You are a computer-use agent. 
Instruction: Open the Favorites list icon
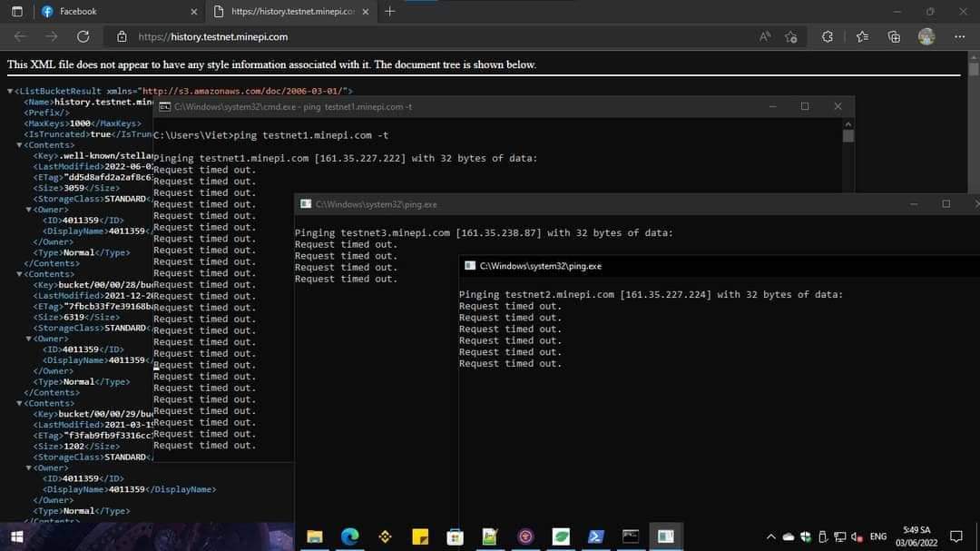click(863, 37)
